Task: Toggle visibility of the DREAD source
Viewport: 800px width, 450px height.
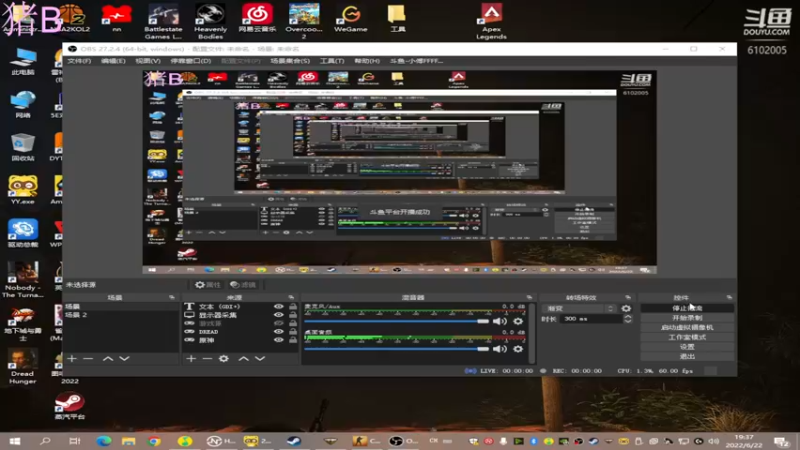Action: (x=279, y=332)
